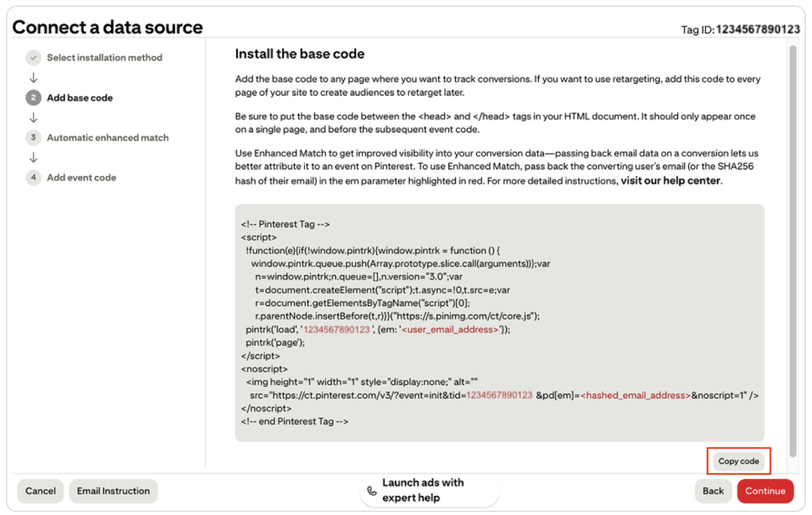Click the Email Instruction button

point(113,491)
